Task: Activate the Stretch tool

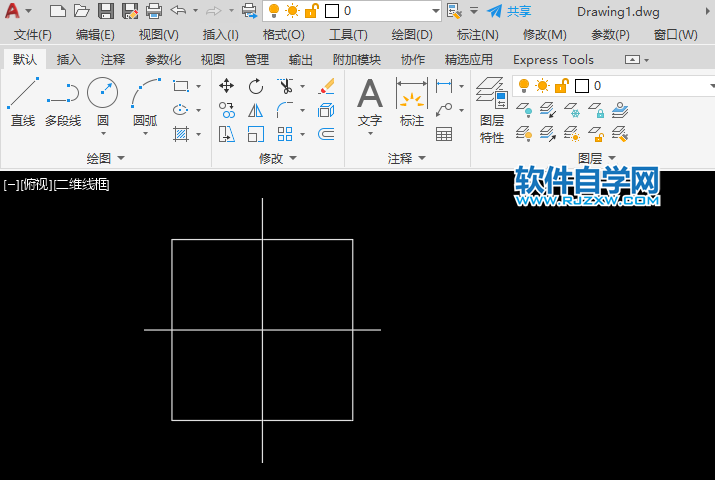Action: pyautogui.click(x=227, y=134)
